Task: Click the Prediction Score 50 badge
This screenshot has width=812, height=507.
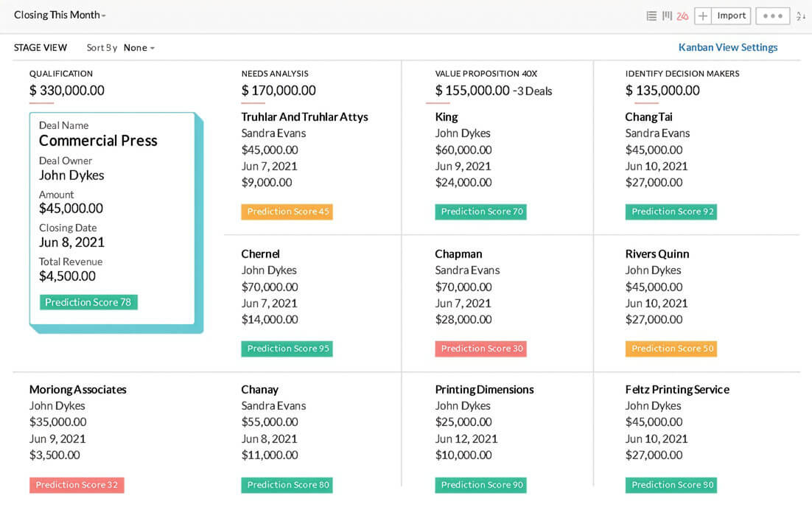Action: tap(671, 349)
